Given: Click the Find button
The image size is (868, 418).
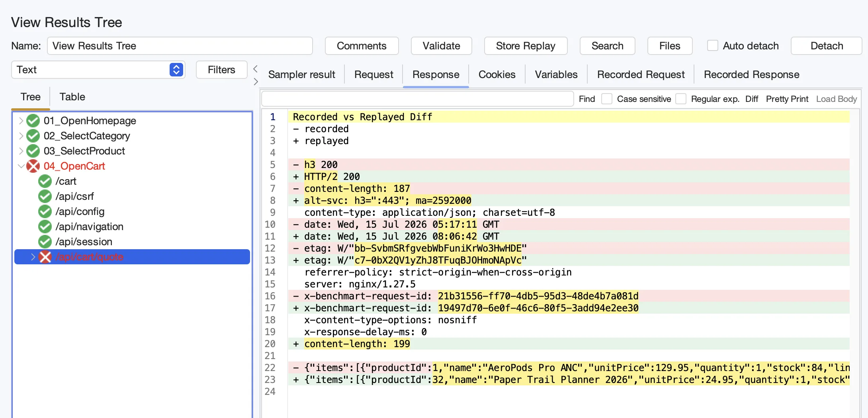Looking at the screenshot, I should point(586,99).
